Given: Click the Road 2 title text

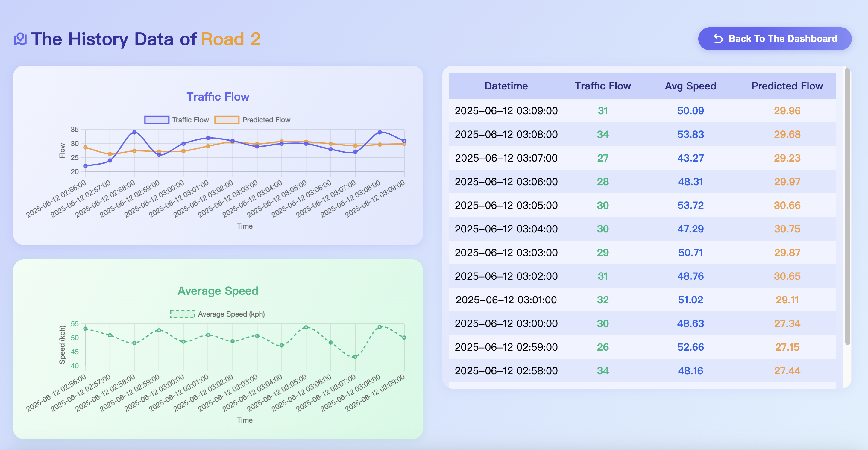Looking at the screenshot, I should tap(230, 39).
